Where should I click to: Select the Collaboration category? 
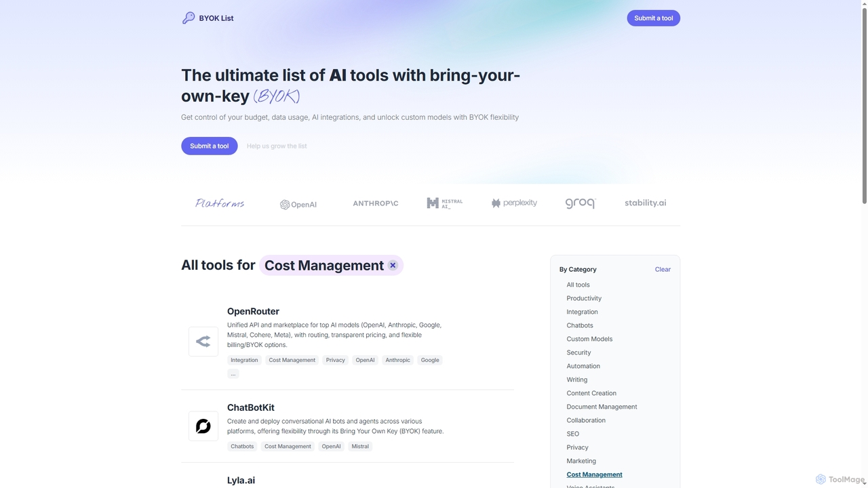click(x=586, y=420)
